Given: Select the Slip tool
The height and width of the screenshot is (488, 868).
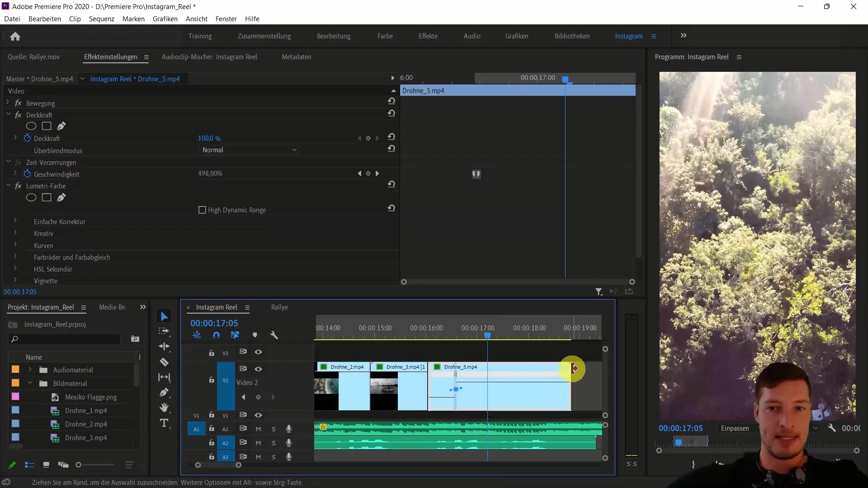Looking at the screenshot, I should coord(164,377).
